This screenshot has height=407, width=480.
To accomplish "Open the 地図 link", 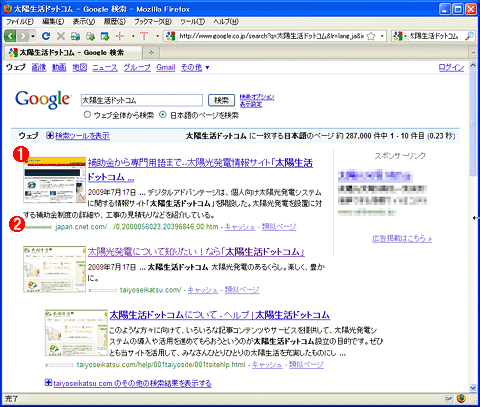I will [80, 68].
